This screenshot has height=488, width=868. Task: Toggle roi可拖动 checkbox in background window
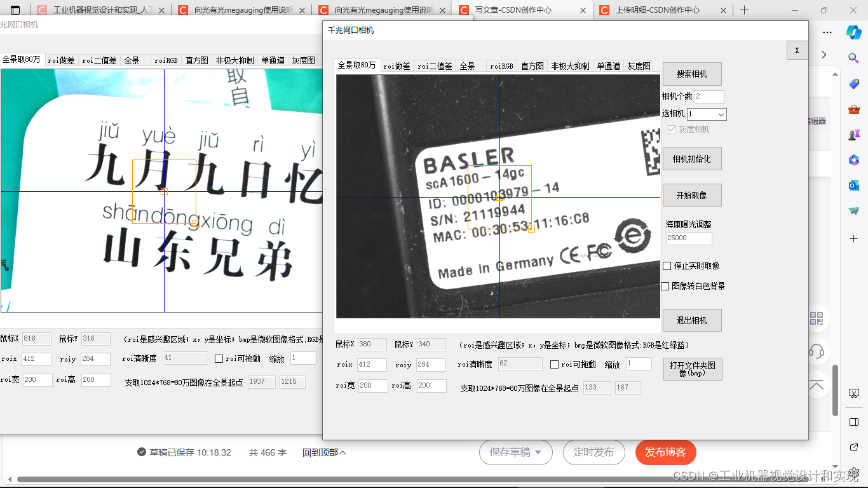[x=219, y=358]
